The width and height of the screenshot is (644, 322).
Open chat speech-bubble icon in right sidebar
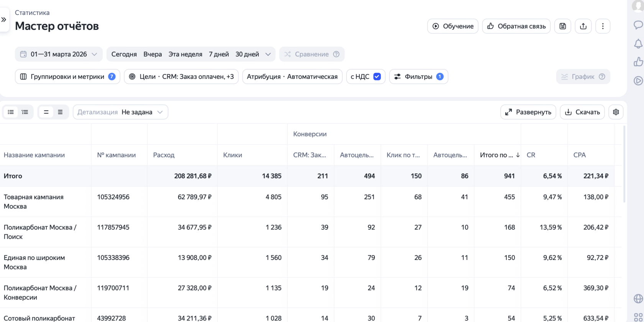coord(638,25)
